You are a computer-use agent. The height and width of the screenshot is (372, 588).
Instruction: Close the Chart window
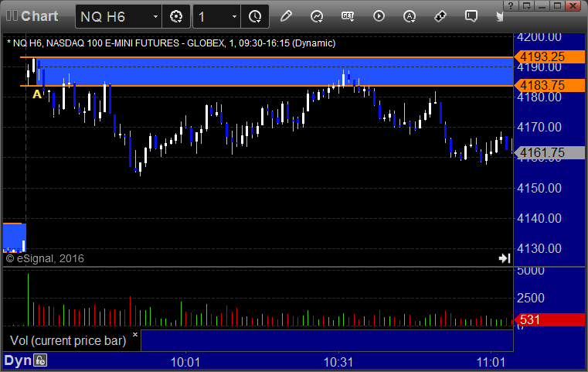click(x=573, y=5)
